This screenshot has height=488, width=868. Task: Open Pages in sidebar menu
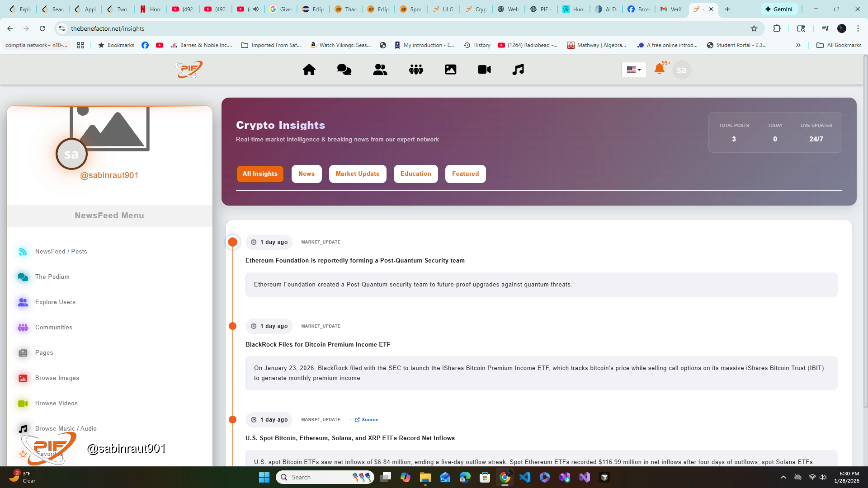(44, 353)
